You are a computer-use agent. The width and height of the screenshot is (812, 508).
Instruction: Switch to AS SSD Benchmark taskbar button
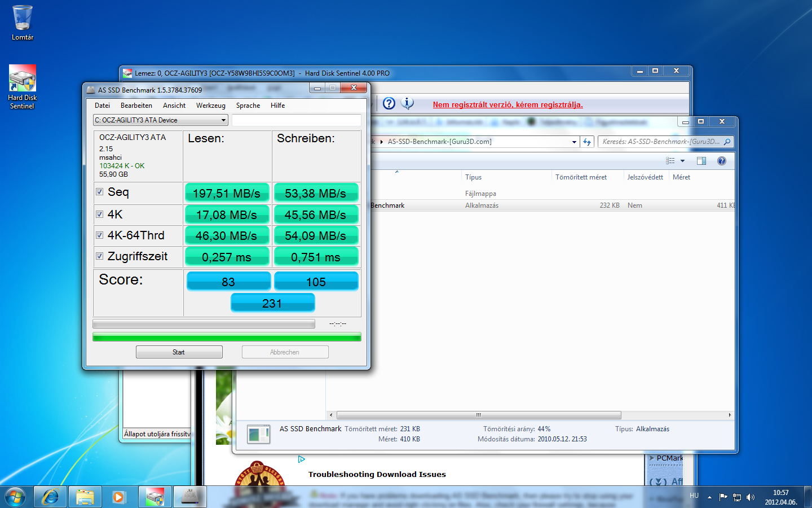[x=190, y=497]
